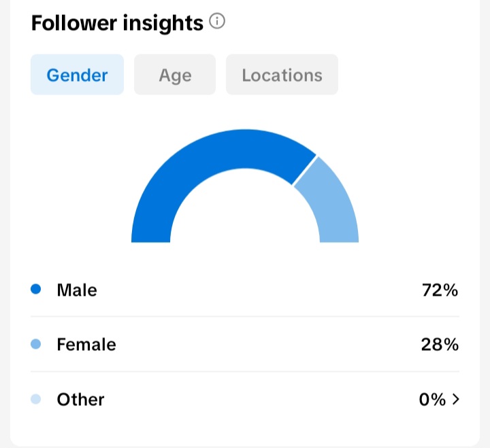Switch to the Age tab
This screenshot has height=448, width=490.
click(175, 75)
